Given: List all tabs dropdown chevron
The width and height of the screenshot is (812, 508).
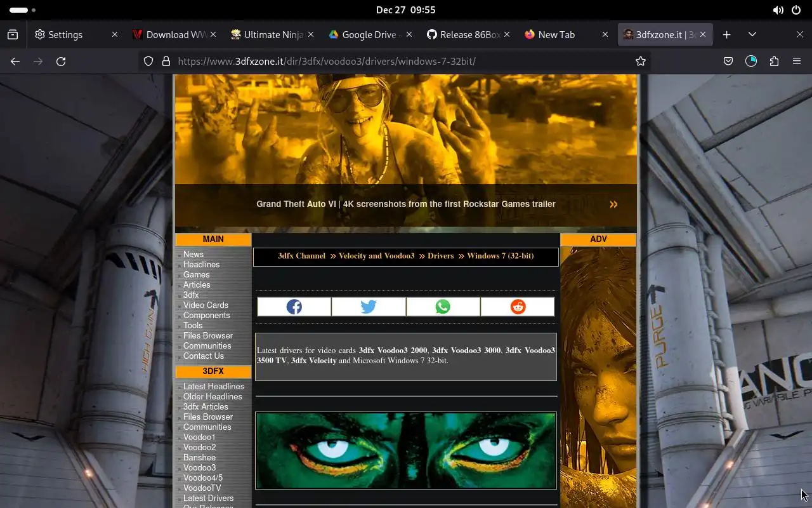Looking at the screenshot, I should coord(752,35).
